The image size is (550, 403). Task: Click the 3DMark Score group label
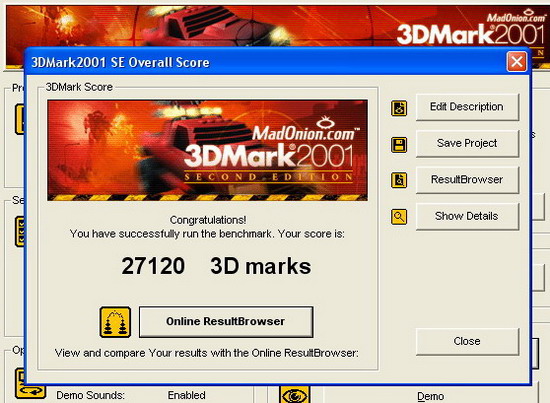[x=79, y=87]
